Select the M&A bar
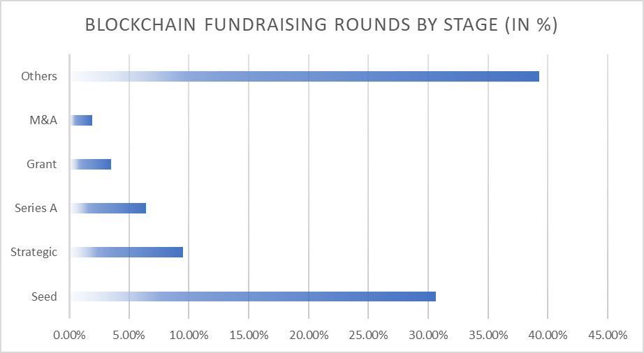 [x=82, y=120]
